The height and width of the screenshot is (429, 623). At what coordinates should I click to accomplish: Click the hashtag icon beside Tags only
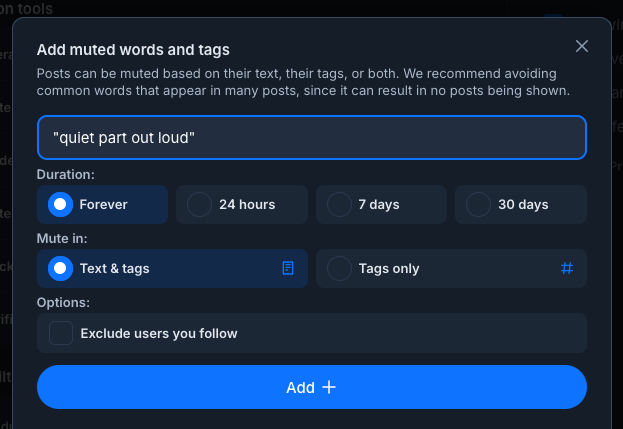567,268
